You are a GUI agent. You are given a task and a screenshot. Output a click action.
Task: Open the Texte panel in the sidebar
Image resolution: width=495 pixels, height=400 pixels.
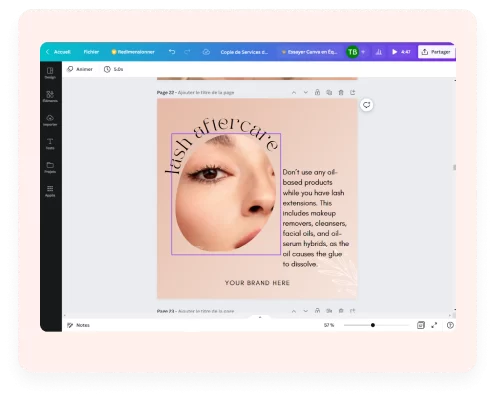(x=50, y=144)
